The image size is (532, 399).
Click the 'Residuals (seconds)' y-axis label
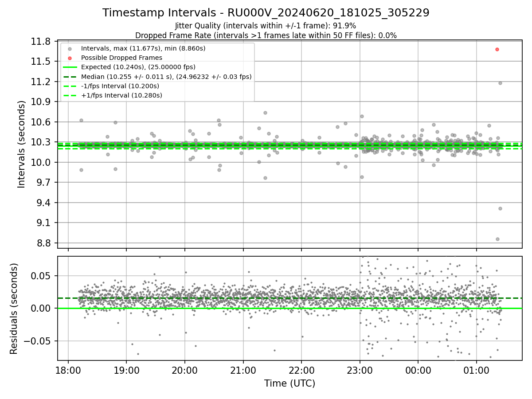click(14, 309)
